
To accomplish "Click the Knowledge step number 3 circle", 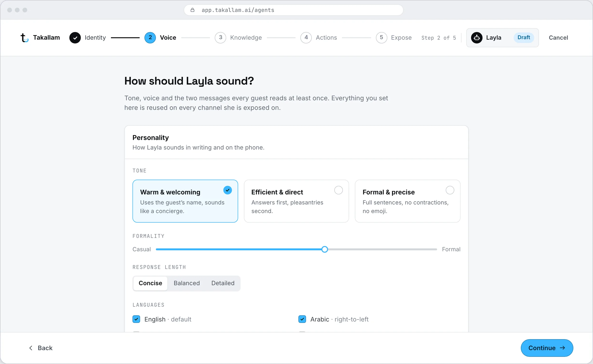I will pos(220,38).
